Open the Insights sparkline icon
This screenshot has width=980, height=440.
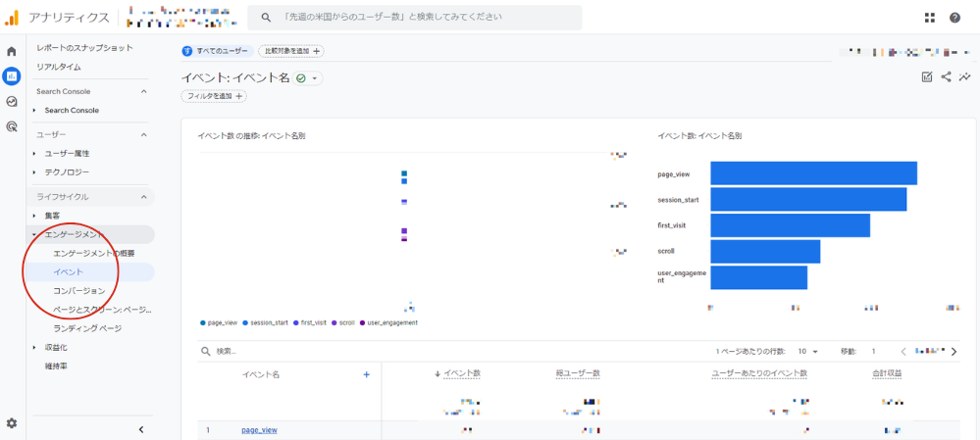963,76
